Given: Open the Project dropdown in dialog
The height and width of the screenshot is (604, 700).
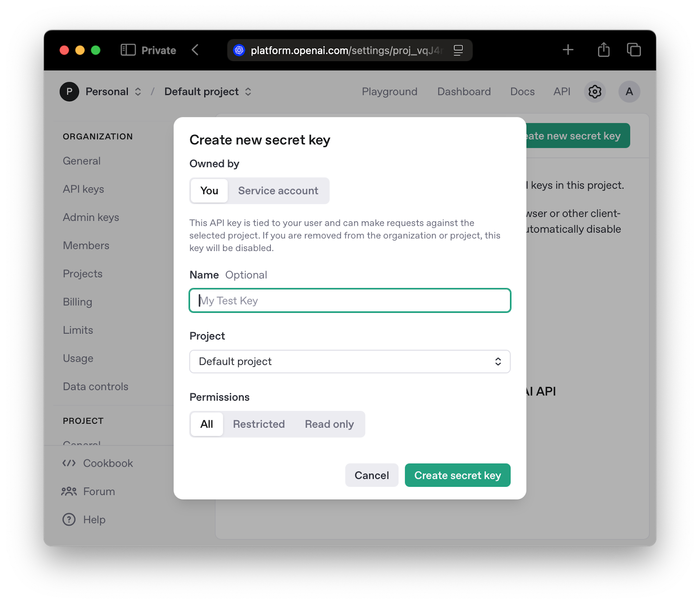Looking at the screenshot, I should pos(350,362).
